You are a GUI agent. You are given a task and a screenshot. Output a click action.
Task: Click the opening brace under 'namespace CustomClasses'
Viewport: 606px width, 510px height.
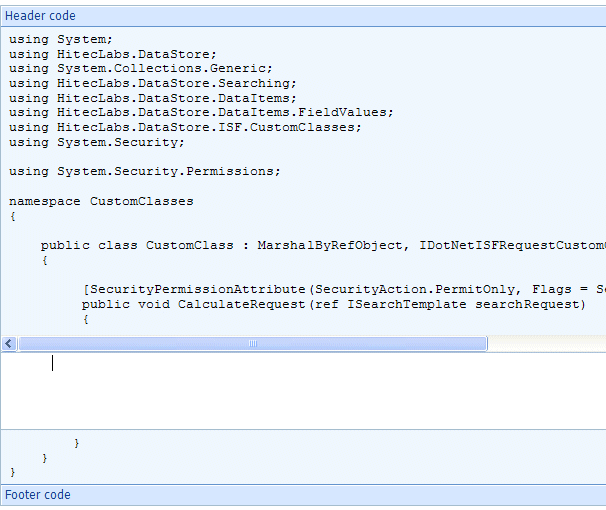13,216
